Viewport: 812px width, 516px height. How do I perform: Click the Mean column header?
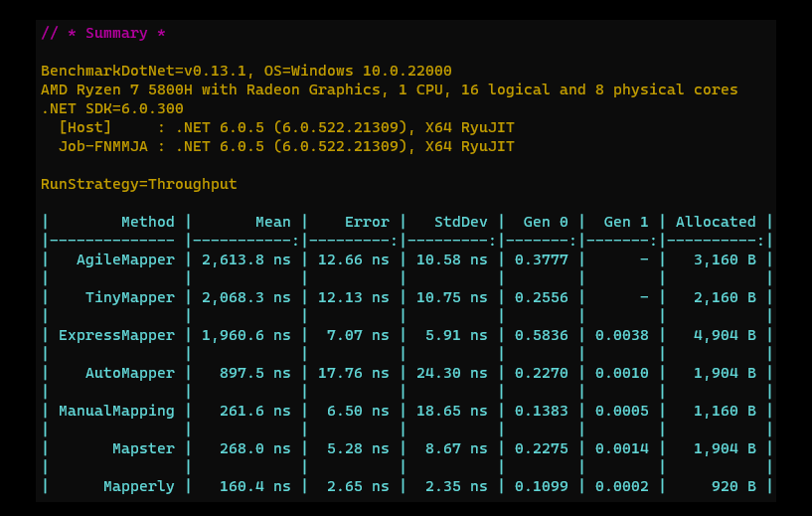(273, 222)
